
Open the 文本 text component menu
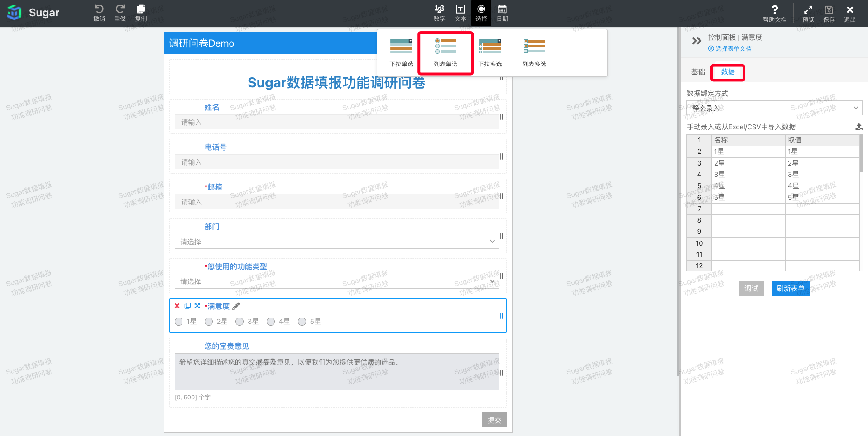(x=460, y=13)
